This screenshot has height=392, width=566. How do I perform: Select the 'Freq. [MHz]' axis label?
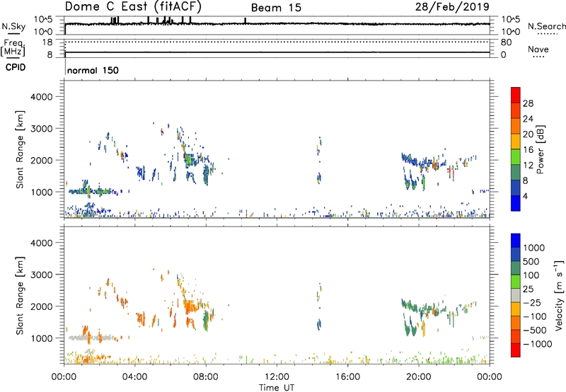coord(13,47)
